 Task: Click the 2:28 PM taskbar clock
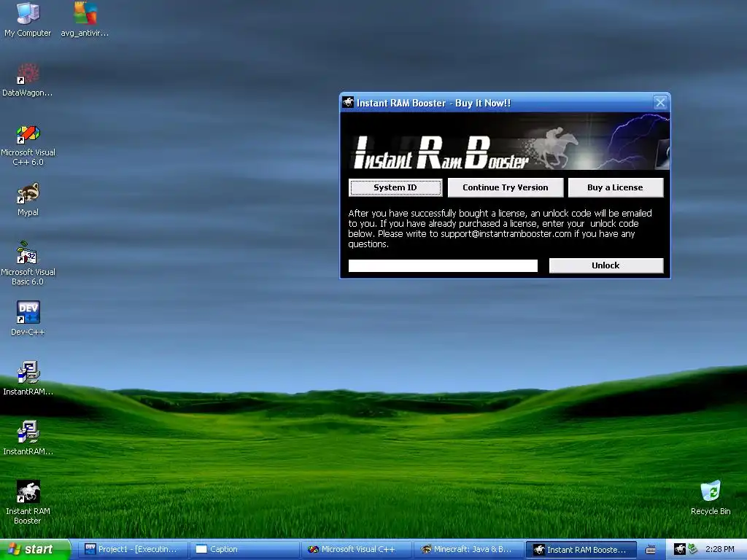click(719, 550)
